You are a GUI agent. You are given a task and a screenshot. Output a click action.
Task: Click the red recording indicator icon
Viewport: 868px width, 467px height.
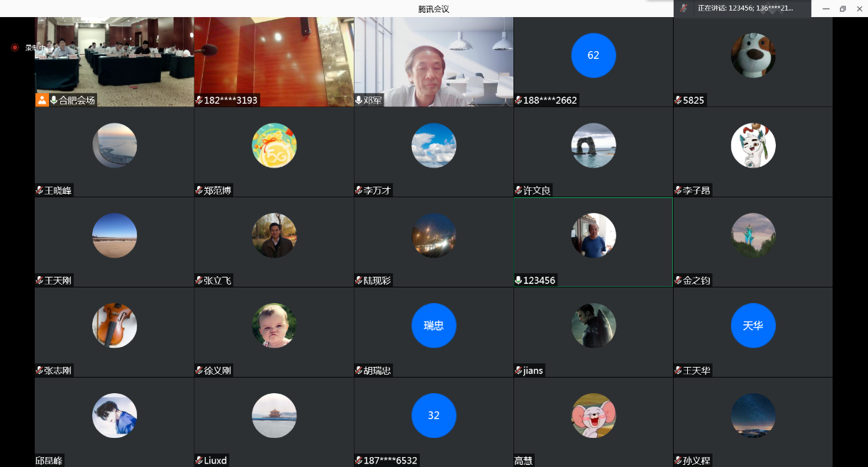15,48
